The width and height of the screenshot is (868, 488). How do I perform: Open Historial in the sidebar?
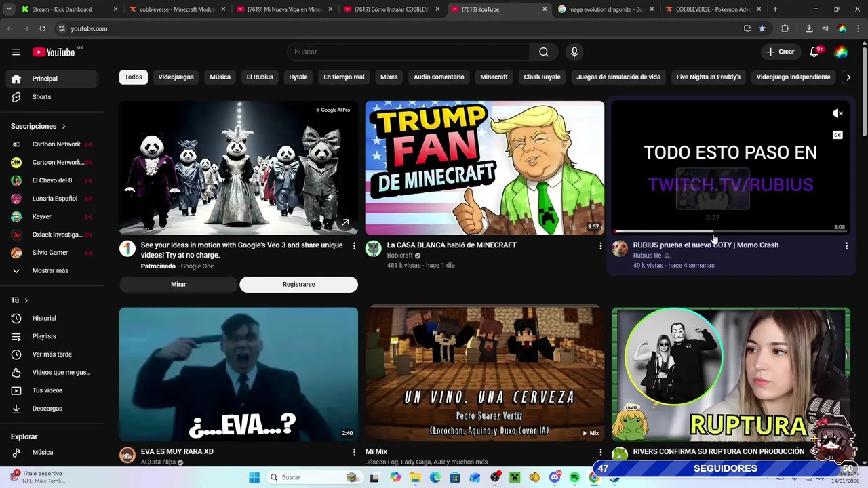coord(52,319)
